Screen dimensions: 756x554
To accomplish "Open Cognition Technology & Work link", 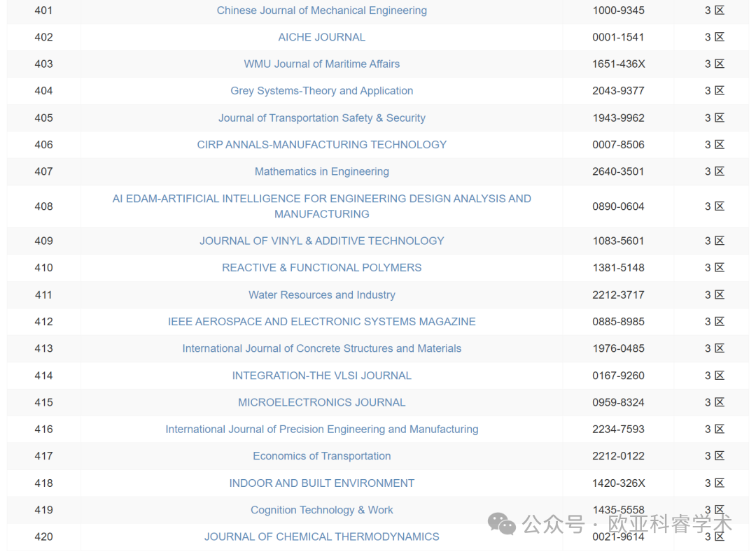I will (x=321, y=510).
